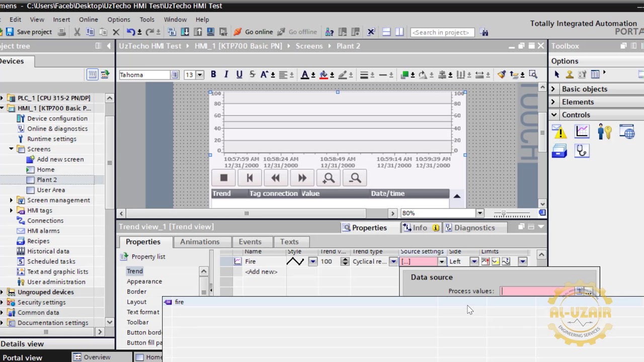Open Recipes in project tree
Image resolution: width=644 pixels, height=362 pixels.
tap(38, 241)
